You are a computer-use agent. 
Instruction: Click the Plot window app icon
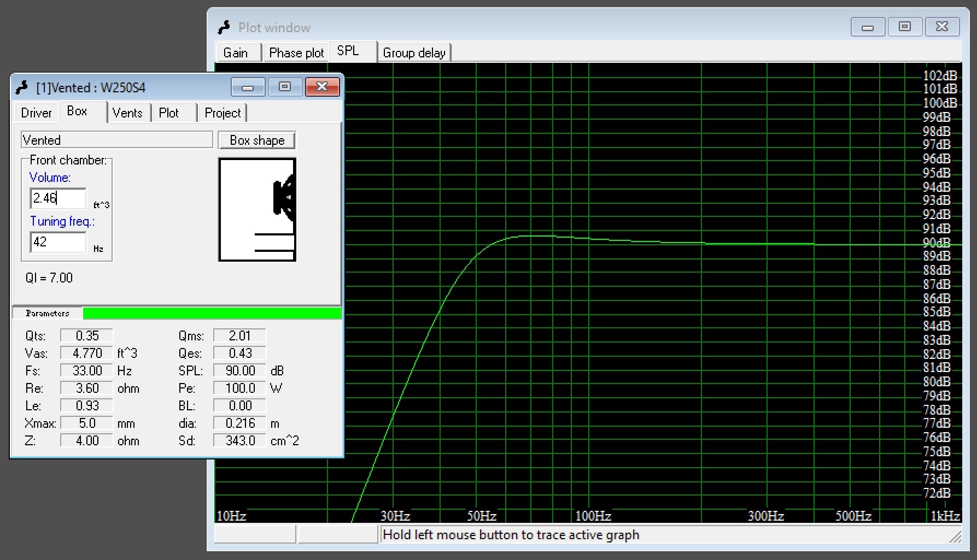click(224, 27)
